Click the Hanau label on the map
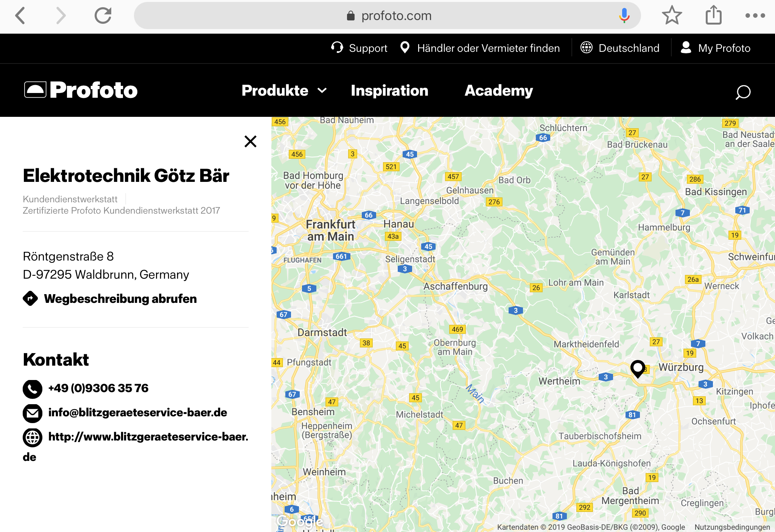 point(398,224)
